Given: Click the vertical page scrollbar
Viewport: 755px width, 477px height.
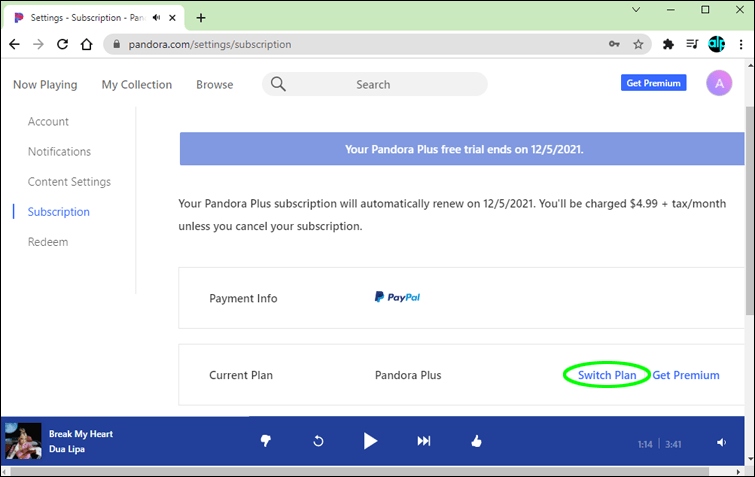Looking at the screenshot, I should coord(750,212).
